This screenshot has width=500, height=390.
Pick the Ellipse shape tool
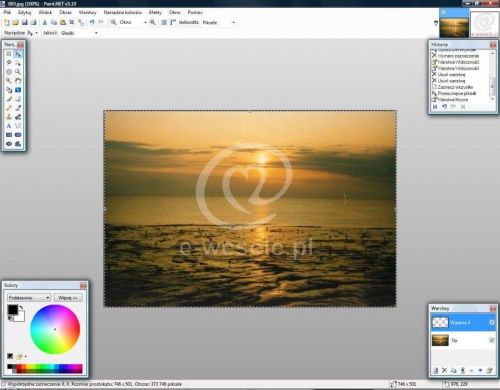click(9, 144)
